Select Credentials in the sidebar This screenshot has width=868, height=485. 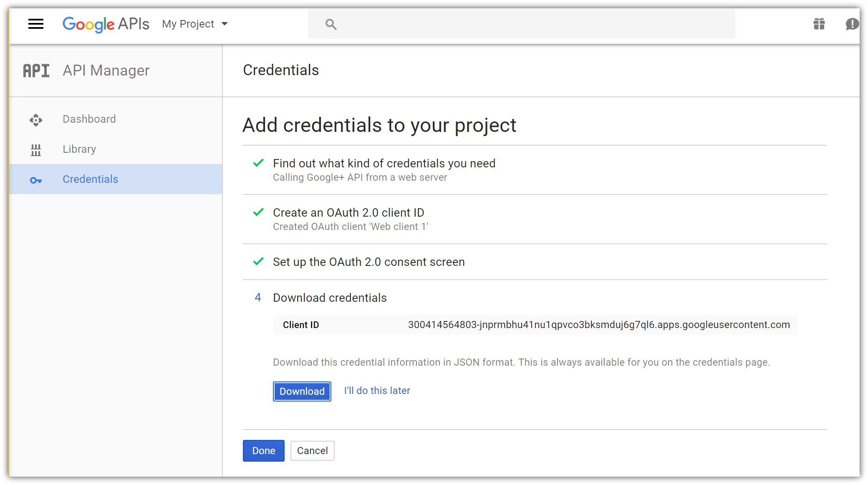90,179
